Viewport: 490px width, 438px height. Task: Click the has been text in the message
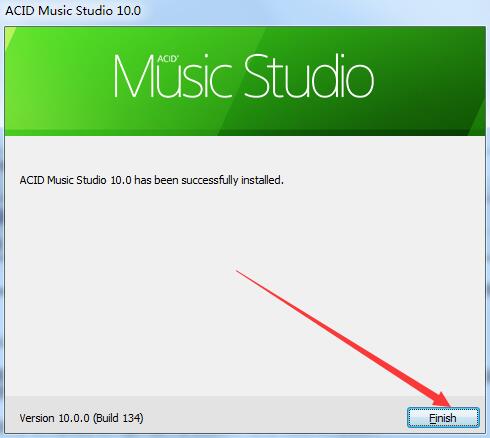click(156, 180)
